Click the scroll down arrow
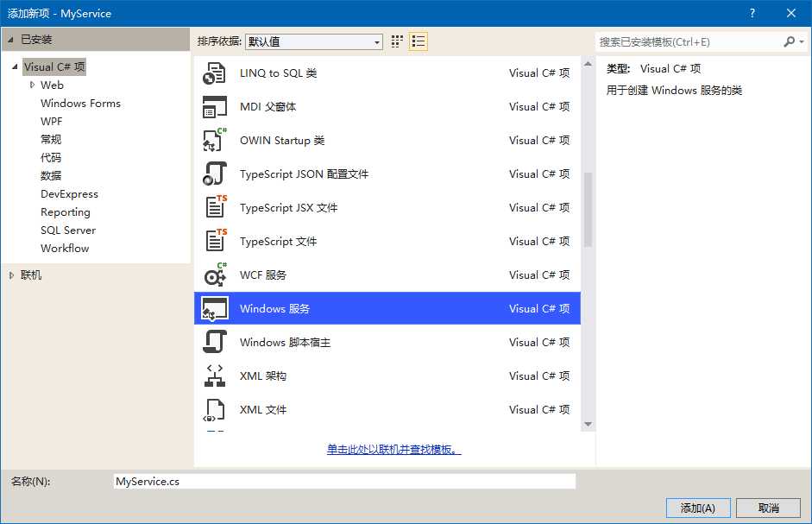 click(x=588, y=424)
